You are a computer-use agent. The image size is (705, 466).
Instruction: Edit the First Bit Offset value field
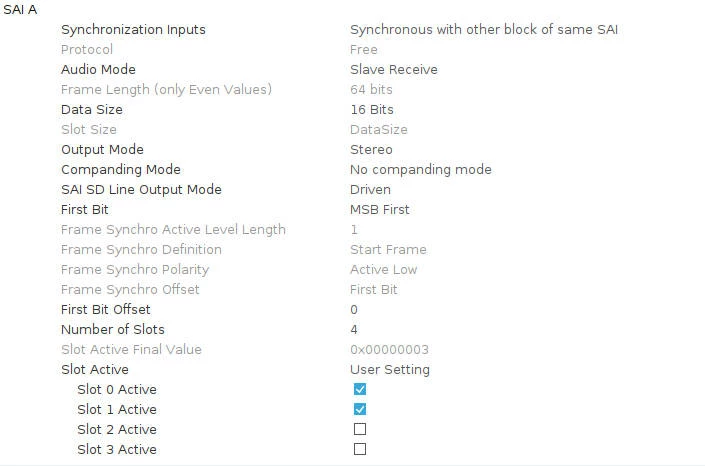tap(354, 309)
